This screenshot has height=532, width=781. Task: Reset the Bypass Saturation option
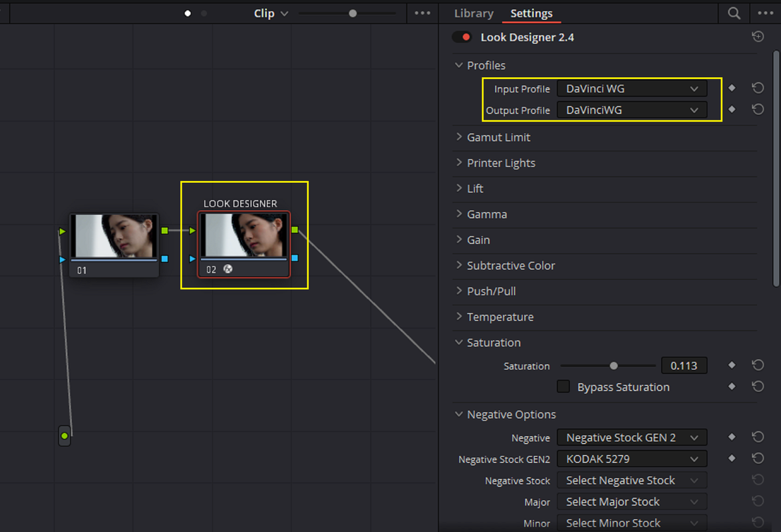(758, 386)
